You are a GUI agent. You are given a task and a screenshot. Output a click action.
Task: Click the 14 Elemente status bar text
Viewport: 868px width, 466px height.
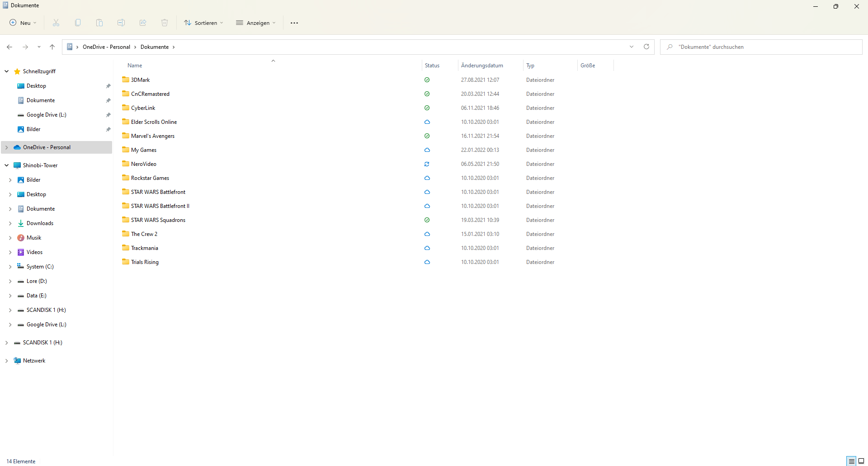(21, 461)
